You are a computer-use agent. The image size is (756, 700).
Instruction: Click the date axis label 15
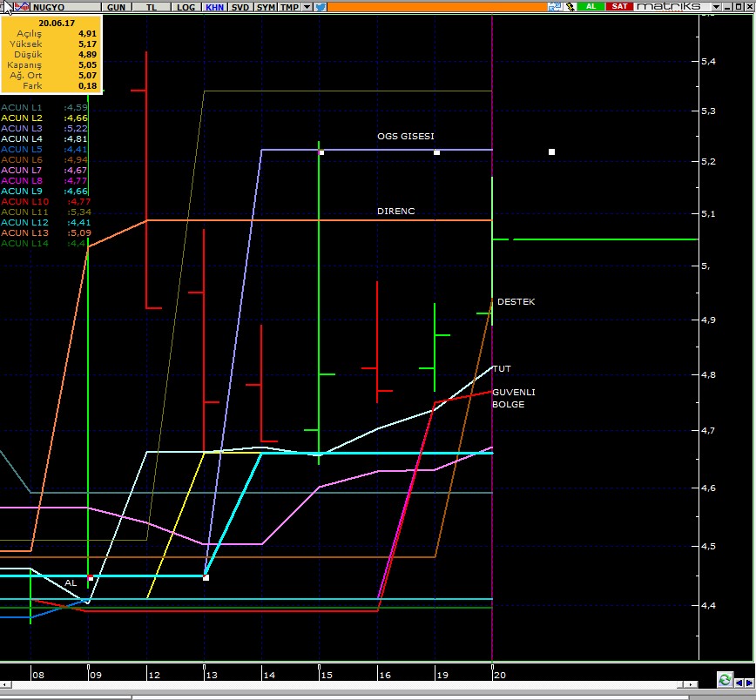click(327, 675)
